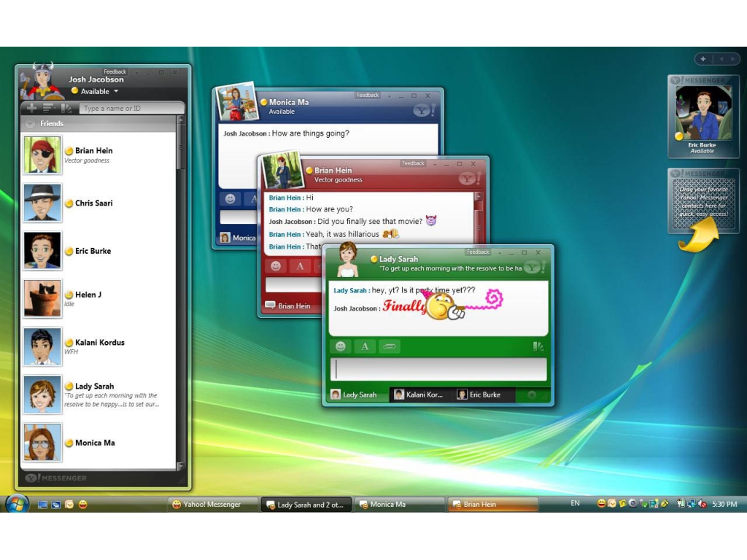Click the Yahoo! Messenger logo in the contact list footer
This screenshot has height=560, width=747.
tap(55, 478)
